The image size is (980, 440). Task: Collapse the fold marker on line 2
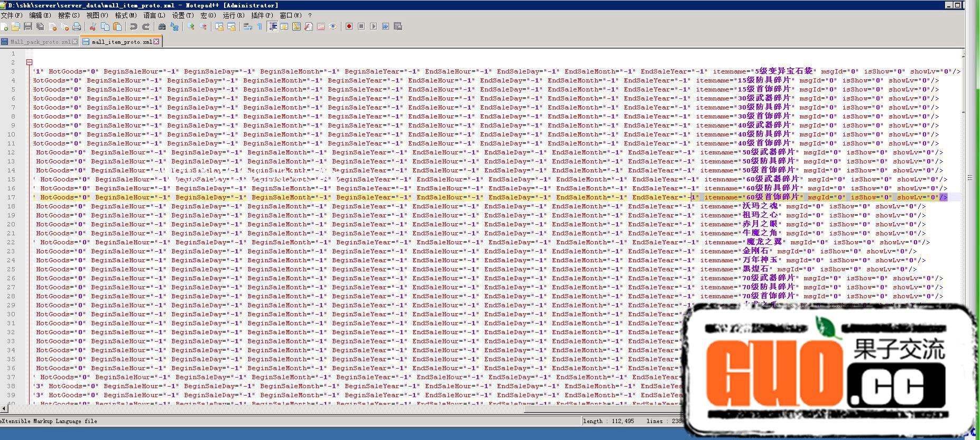29,62
